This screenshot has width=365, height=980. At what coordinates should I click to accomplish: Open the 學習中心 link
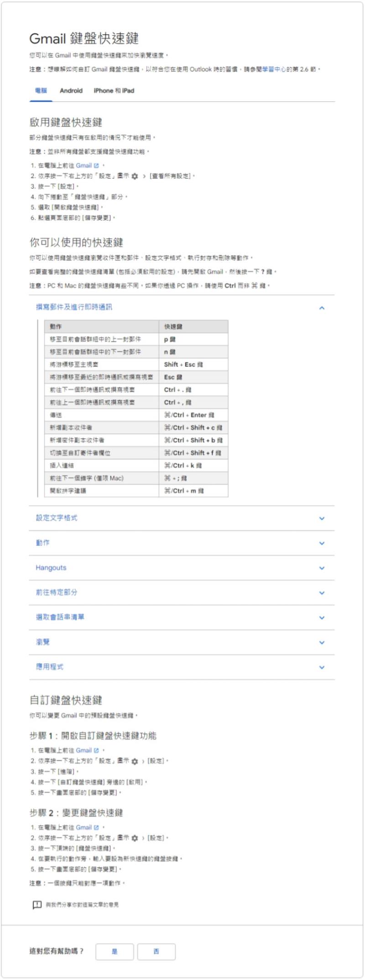pyautogui.click(x=274, y=69)
